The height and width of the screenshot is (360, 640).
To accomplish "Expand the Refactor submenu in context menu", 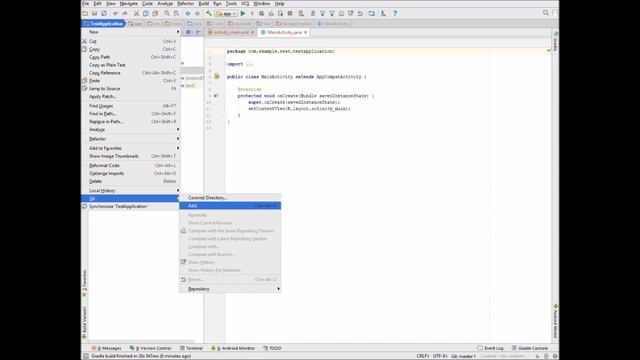I will click(x=131, y=139).
